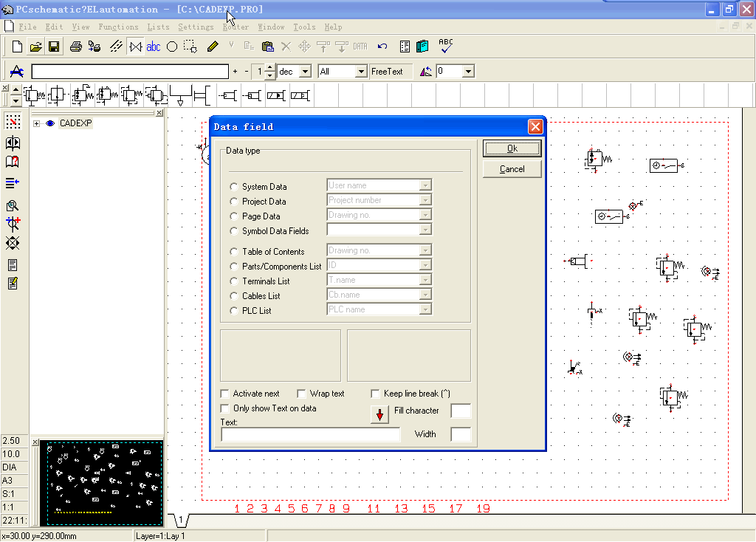Click the Text input field in dialog

pos(311,434)
